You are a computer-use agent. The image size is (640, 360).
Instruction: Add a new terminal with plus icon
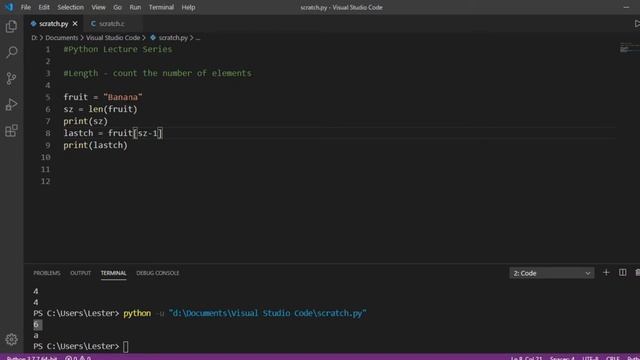point(606,272)
